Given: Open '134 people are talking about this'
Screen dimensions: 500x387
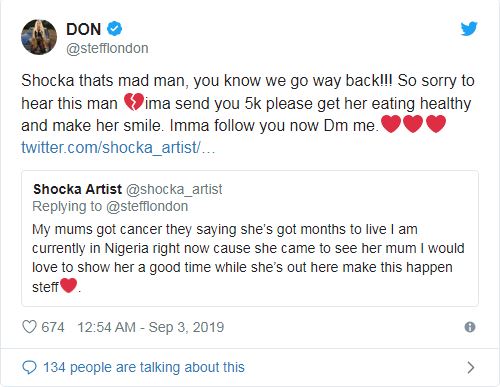Looking at the screenshot, I should tap(144, 367).
